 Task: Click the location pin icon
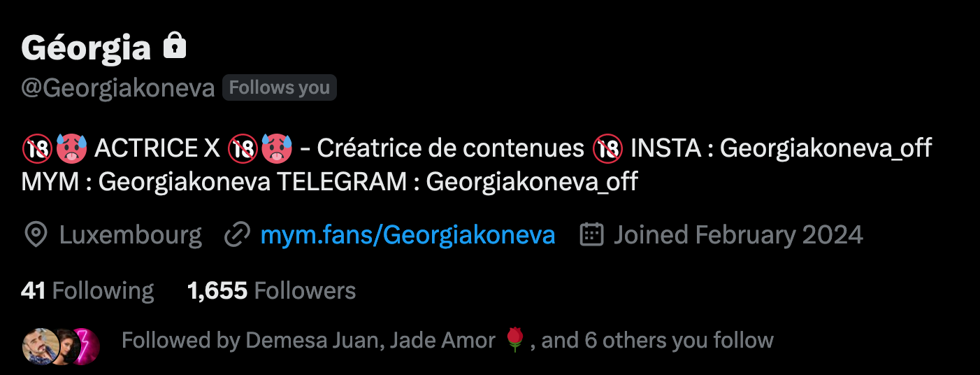[35, 235]
